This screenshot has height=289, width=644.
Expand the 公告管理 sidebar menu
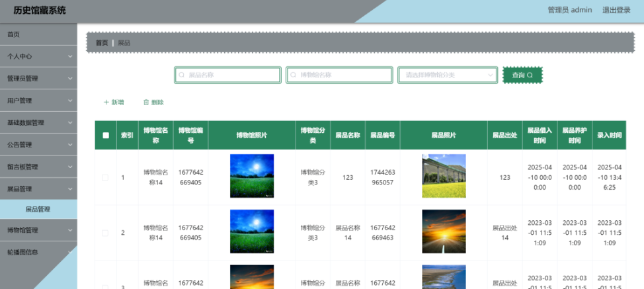click(x=38, y=145)
